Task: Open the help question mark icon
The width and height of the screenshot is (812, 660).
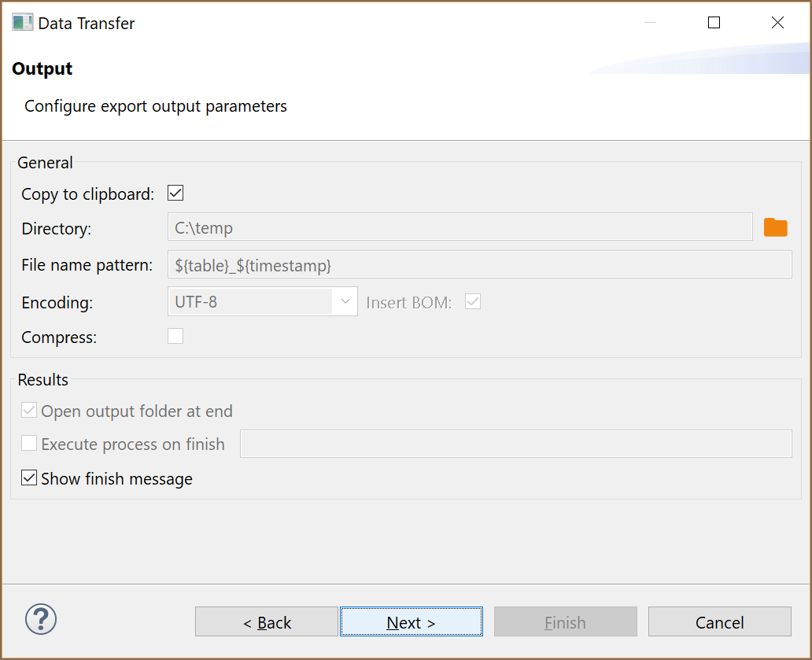Action: (x=41, y=619)
